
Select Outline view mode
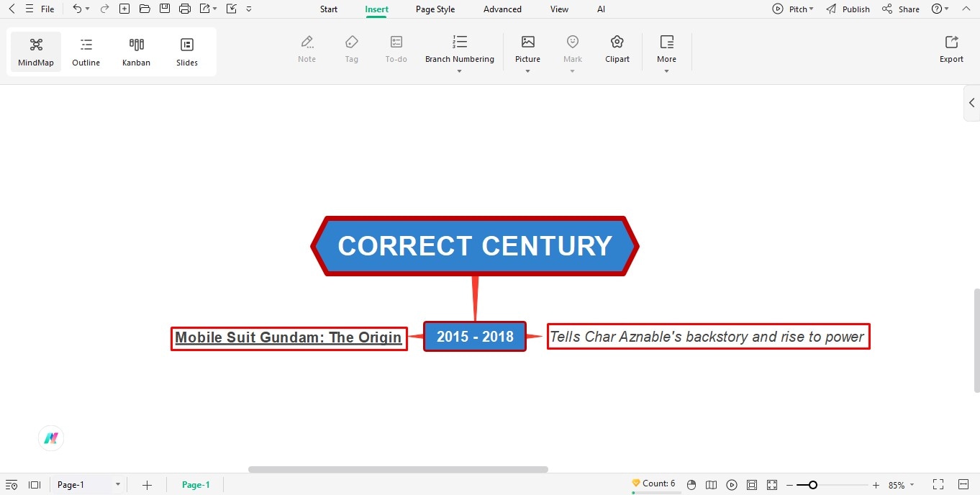tap(86, 52)
